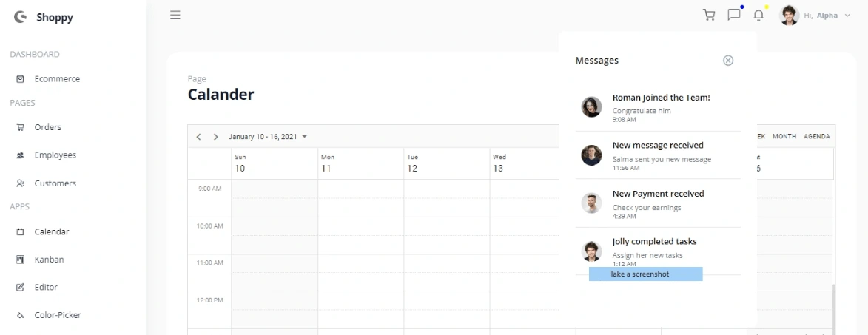868x335 pixels.
Task: Click the 9:00 AM time label
Action: 209,189
